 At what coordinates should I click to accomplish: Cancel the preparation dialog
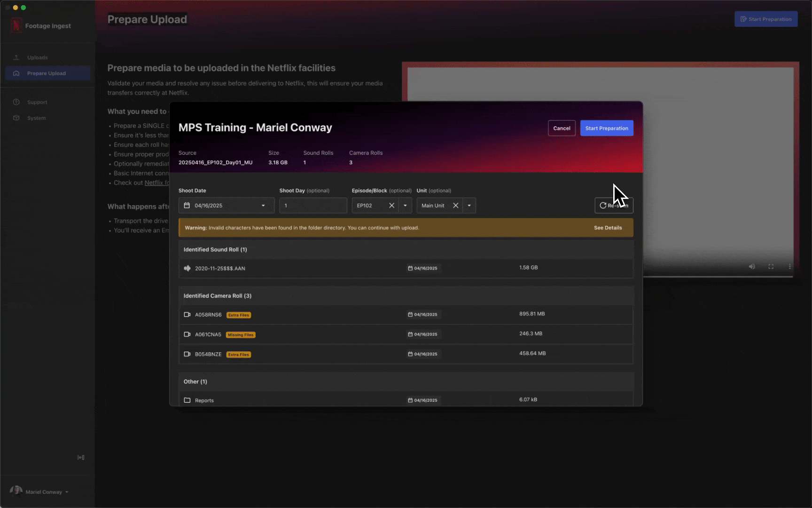562,128
